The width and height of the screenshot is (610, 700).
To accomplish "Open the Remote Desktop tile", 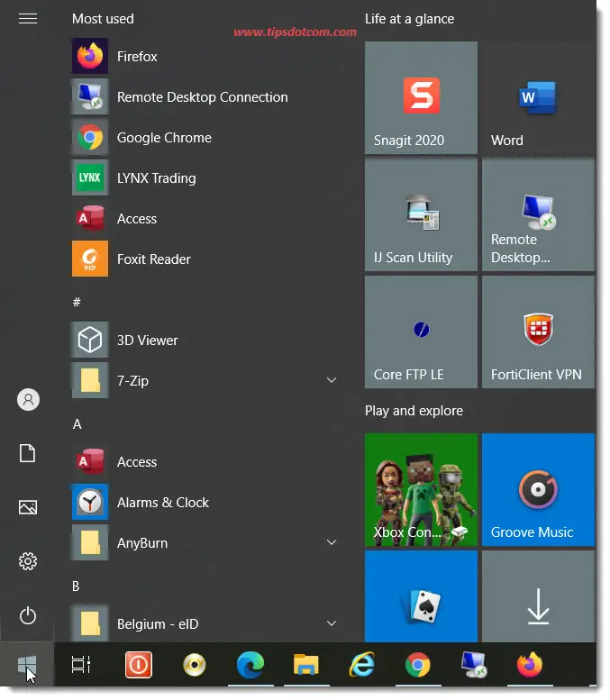I will (538, 214).
